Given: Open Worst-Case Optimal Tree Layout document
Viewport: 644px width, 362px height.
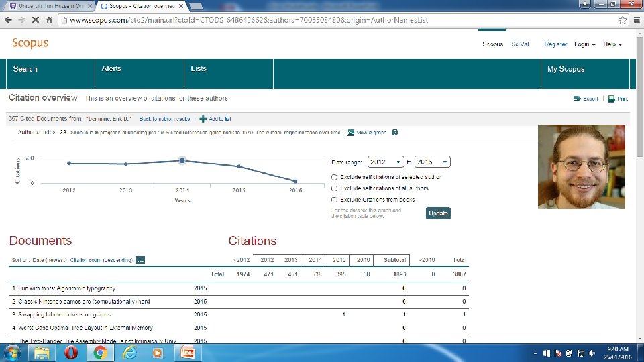Looking at the screenshot, I should [x=85, y=328].
